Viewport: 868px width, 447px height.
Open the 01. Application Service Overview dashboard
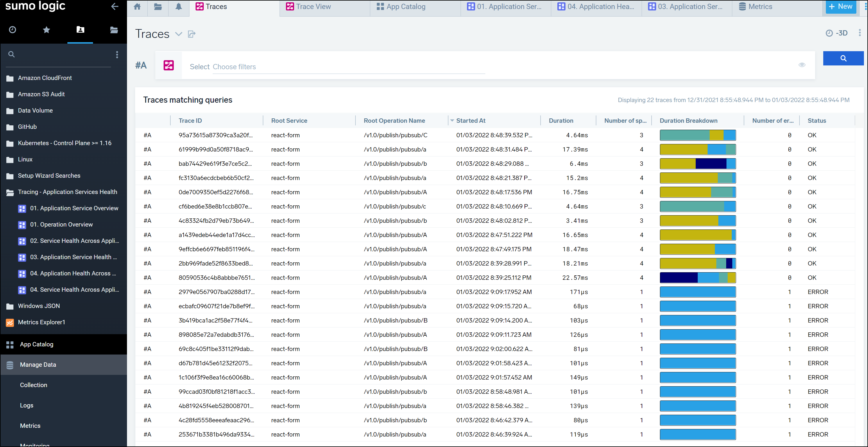click(74, 208)
